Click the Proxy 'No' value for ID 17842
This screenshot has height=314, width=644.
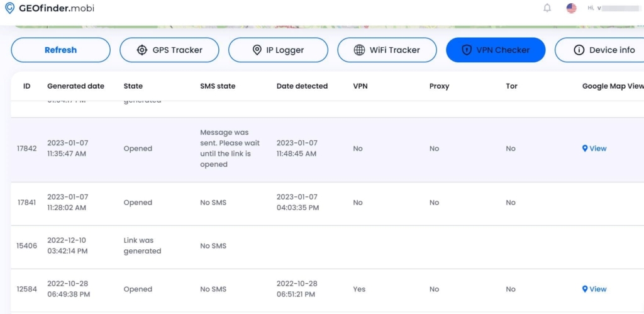434,149
